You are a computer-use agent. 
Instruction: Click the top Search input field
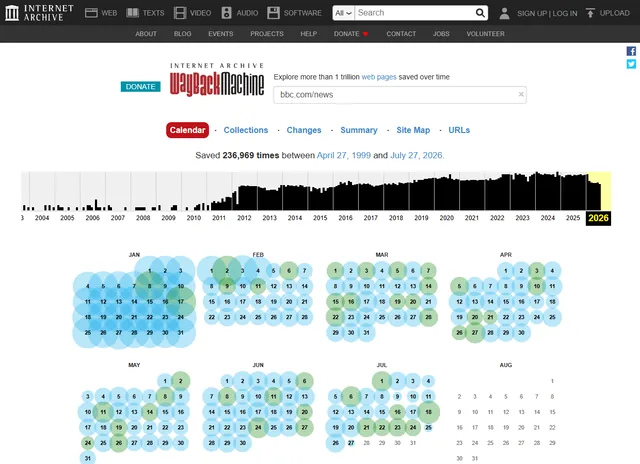pos(414,13)
